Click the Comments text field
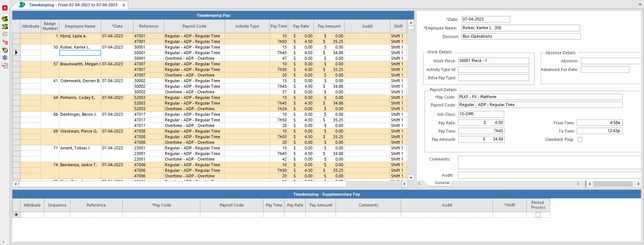644x245 pixels. [549, 162]
